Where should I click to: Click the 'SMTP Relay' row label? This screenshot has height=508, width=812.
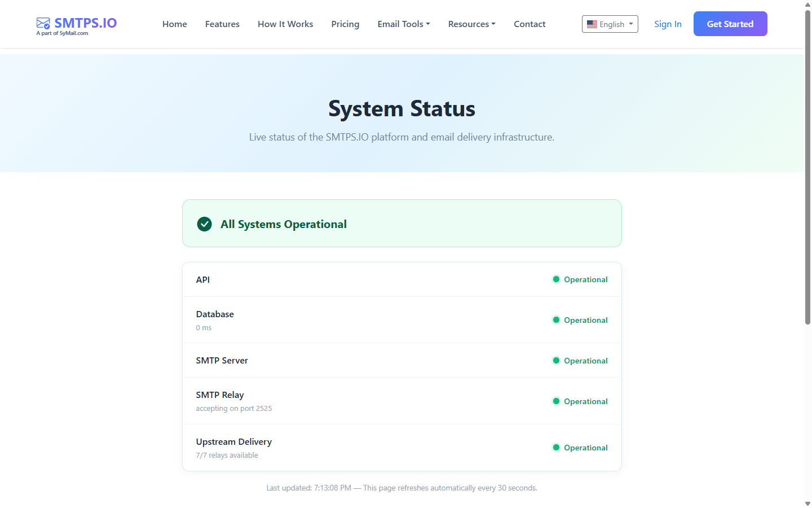220,395
